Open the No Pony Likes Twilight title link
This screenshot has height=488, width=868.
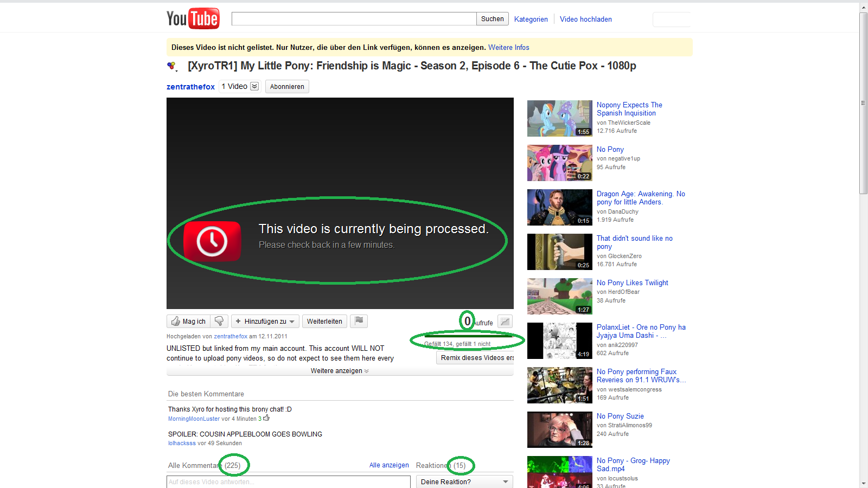633,282
